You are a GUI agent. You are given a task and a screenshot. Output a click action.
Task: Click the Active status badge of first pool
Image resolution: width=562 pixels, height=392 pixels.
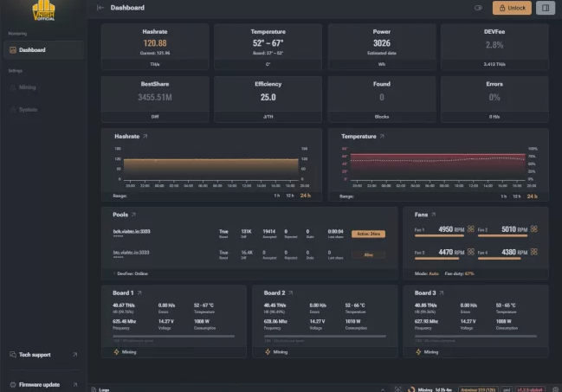pyautogui.click(x=368, y=234)
